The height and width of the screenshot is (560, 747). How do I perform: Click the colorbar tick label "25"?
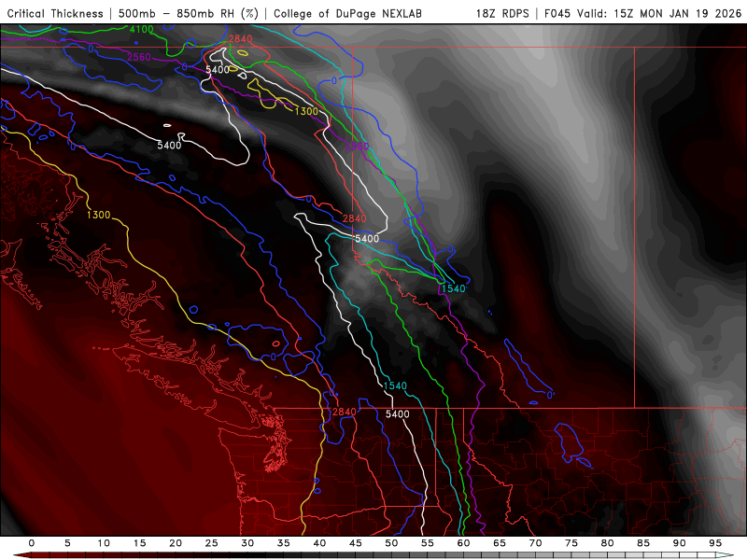coord(212,543)
